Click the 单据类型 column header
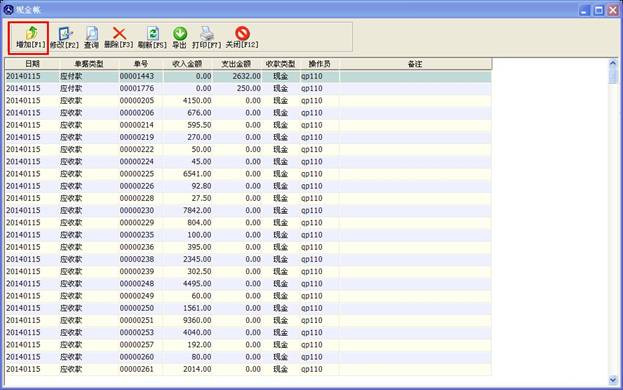 tap(89, 64)
